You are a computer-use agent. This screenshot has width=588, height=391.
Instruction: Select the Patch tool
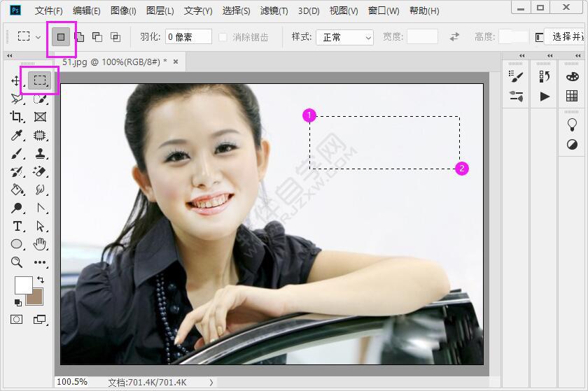click(40, 135)
